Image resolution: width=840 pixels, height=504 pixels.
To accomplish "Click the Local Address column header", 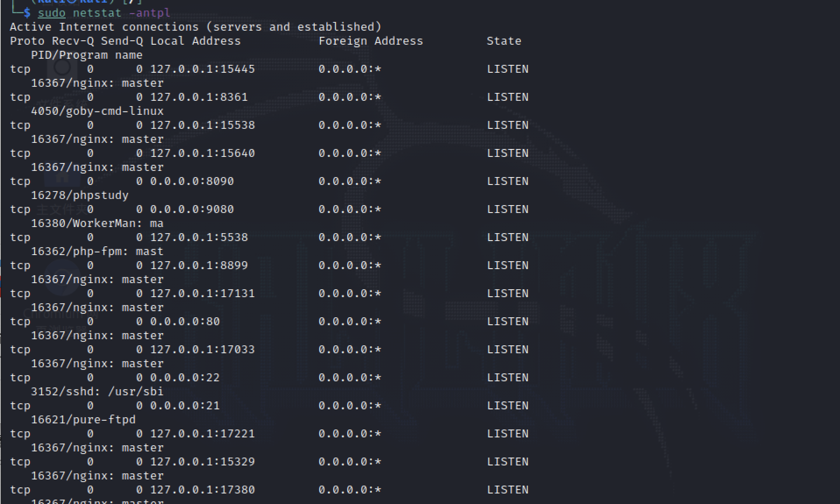I will 195,41.
